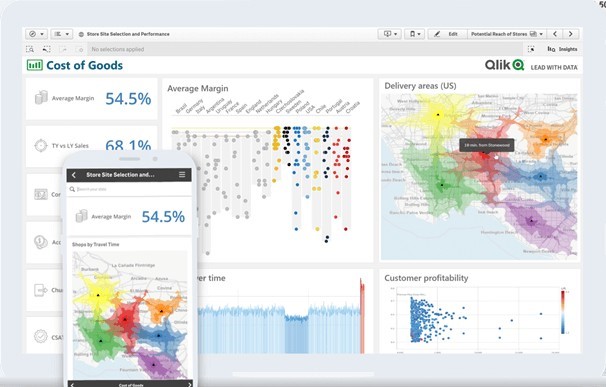This screenshot has height=387, width=606.
Task: Tap the yellow store marker on phone map
Action: 98,295
